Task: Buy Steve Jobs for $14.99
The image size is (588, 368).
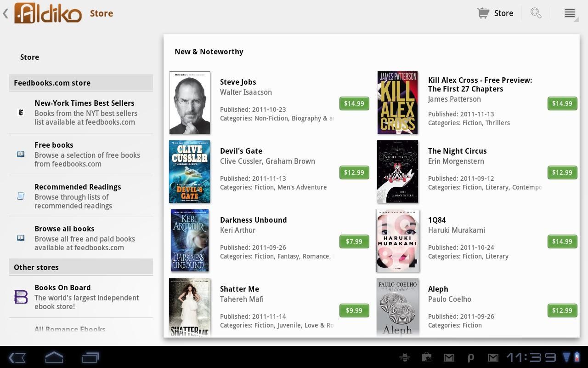Action: point(354,103)
